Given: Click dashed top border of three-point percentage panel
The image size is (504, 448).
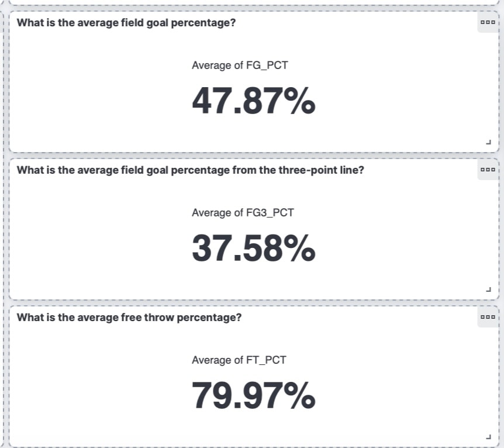Looking at the screenshot, I should [254, 158].
